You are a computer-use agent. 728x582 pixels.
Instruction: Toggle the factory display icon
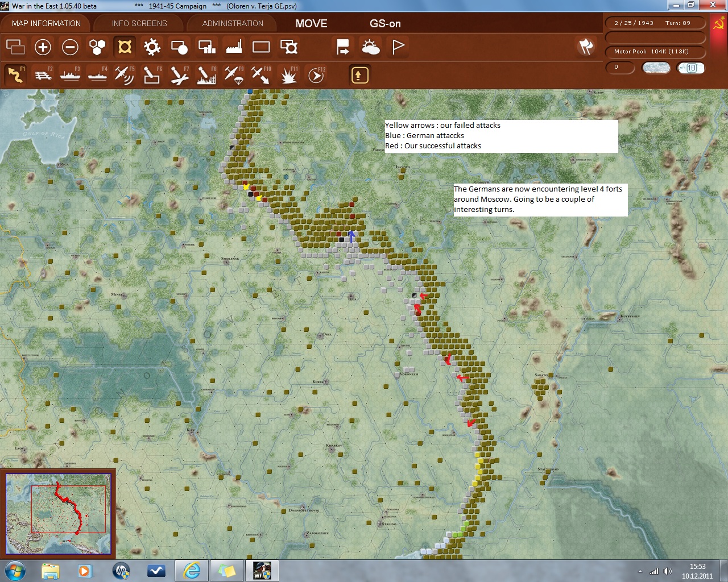pyautogui.click(x=234, y=47)
